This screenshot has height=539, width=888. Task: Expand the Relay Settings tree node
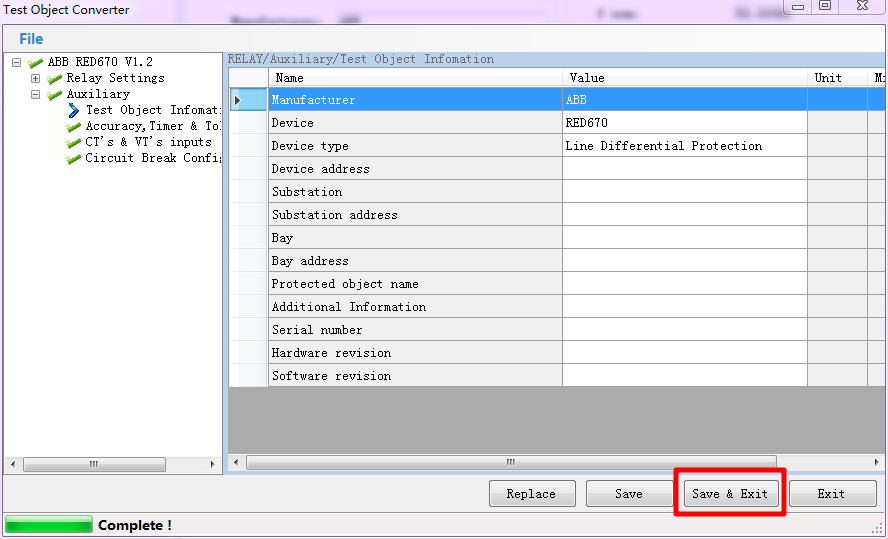click(36, 78)
